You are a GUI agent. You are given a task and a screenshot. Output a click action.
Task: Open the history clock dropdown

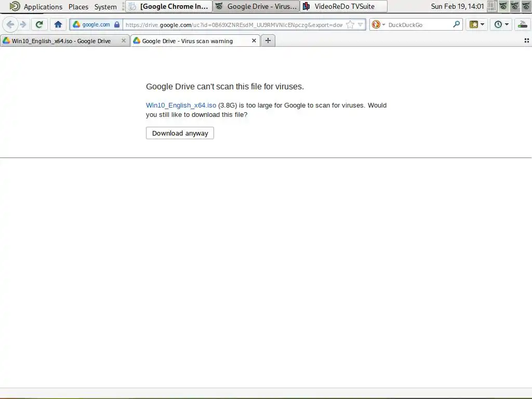[501, 24]
